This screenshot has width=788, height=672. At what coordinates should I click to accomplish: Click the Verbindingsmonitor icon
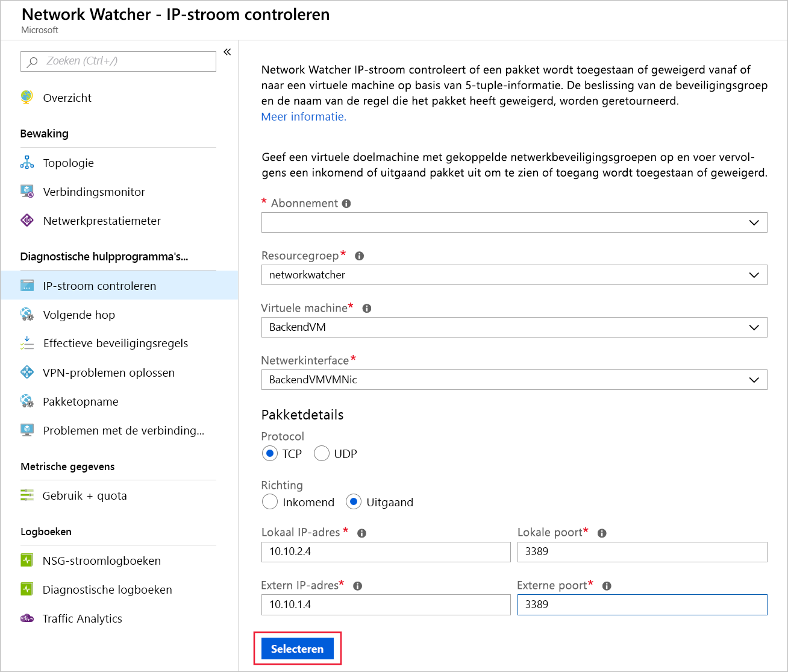click(x=27, y=191)
